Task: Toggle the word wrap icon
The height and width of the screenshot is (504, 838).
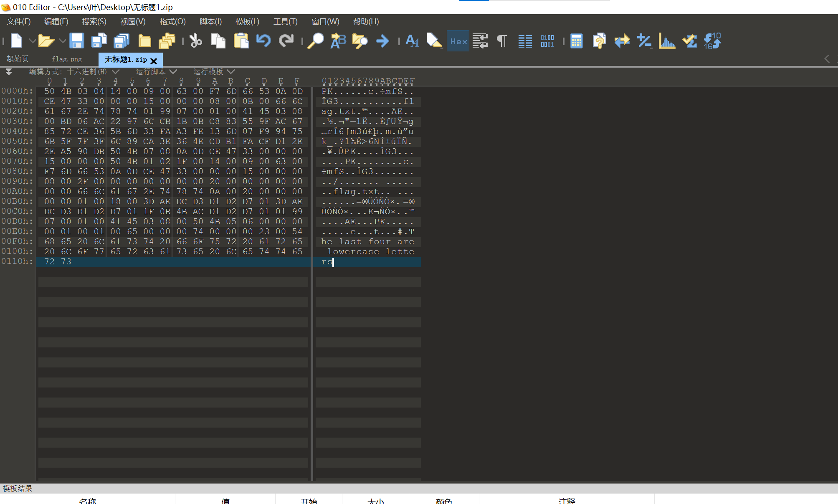Action: tap(480, 41)
